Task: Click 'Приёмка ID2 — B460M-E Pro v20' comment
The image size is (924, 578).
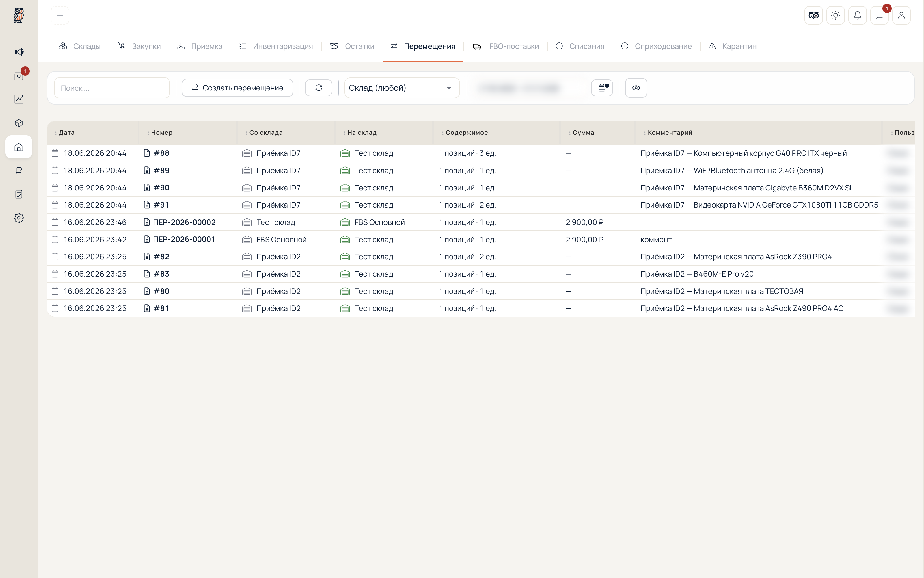Action: [697, 274]
